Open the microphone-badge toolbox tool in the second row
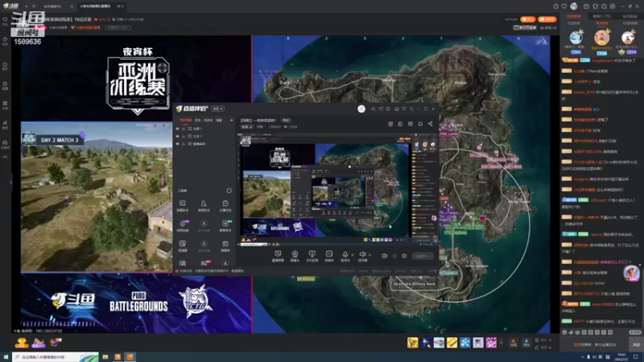The width and height of the screenshot is (644, 362). pyautogui.click(x=183, y=226)
